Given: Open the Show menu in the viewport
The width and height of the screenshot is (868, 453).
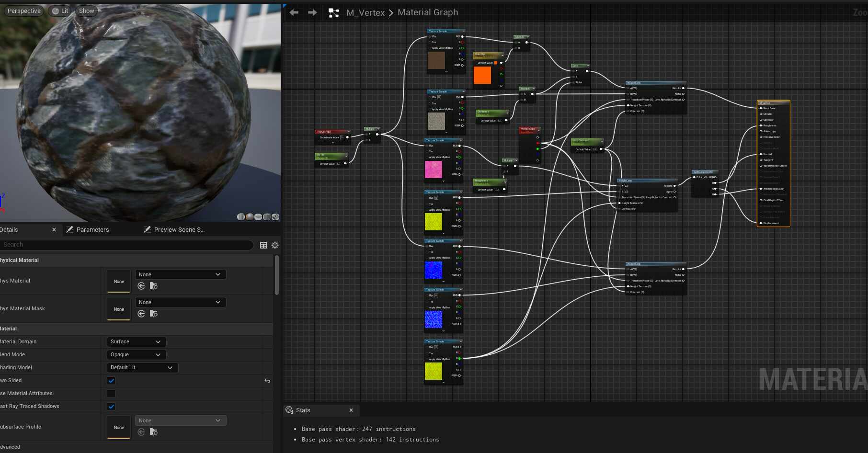Looking at the screenshot, I should click(x=86, y=11).
